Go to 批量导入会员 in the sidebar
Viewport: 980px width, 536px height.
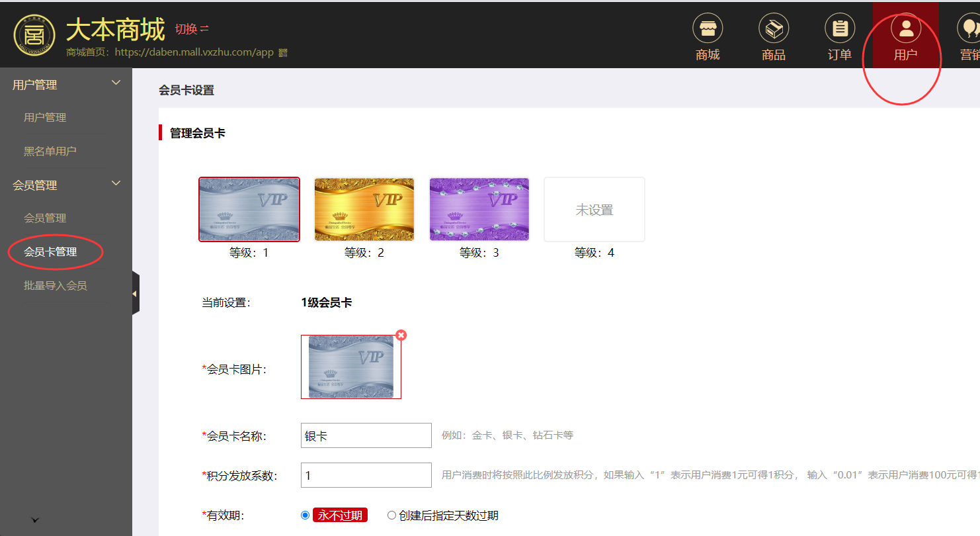pos(56,286)
